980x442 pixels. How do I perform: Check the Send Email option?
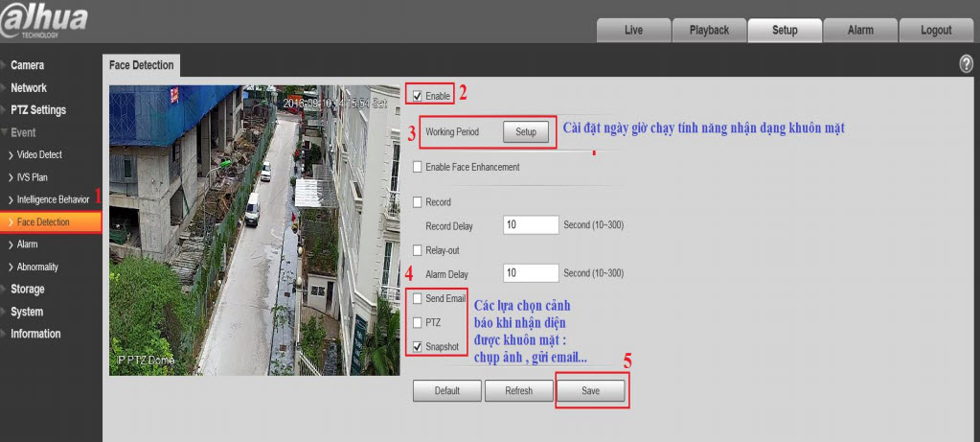[418, 299]
